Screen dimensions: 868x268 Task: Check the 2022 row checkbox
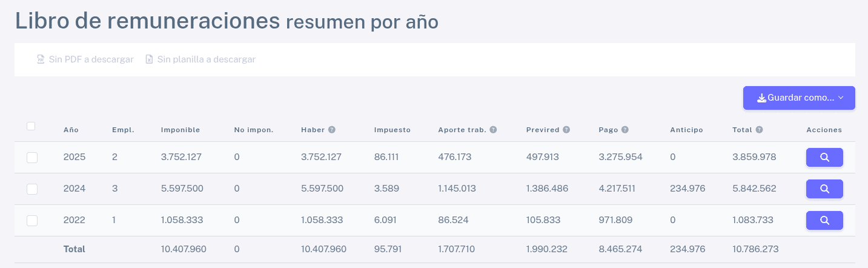[x=32, y=221]
